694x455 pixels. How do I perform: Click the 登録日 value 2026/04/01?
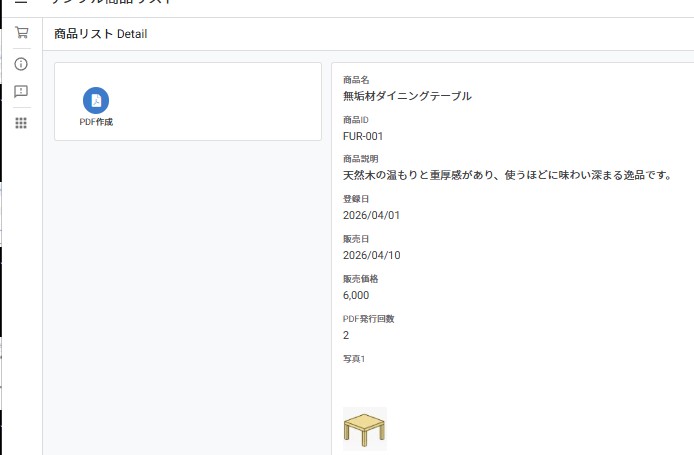pyautogui.click(x=371, y=215)
